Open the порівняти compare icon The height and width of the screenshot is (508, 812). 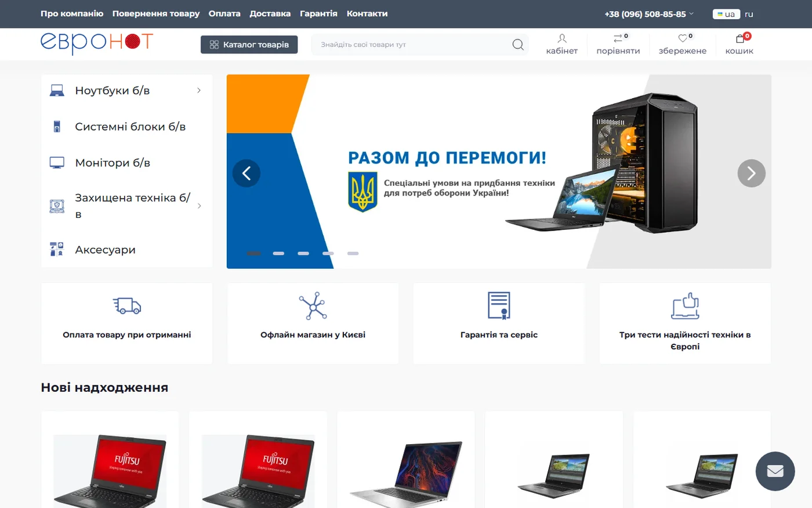pyautogui.click(x=618, y=38)
